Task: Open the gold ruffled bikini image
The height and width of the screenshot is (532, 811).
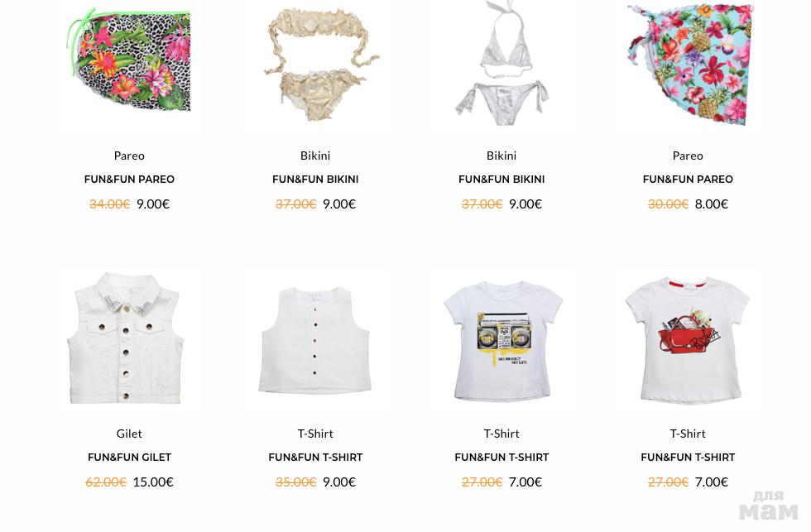Action: [315, 66]
